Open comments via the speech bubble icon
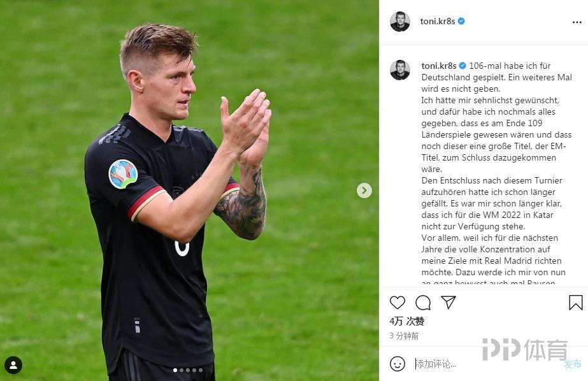This screenshot has width=588, height=381. click(423, 303)
